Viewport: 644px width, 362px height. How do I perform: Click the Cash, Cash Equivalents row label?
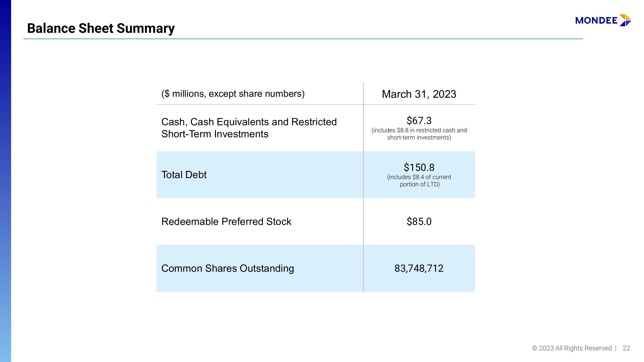click(249, 128)
